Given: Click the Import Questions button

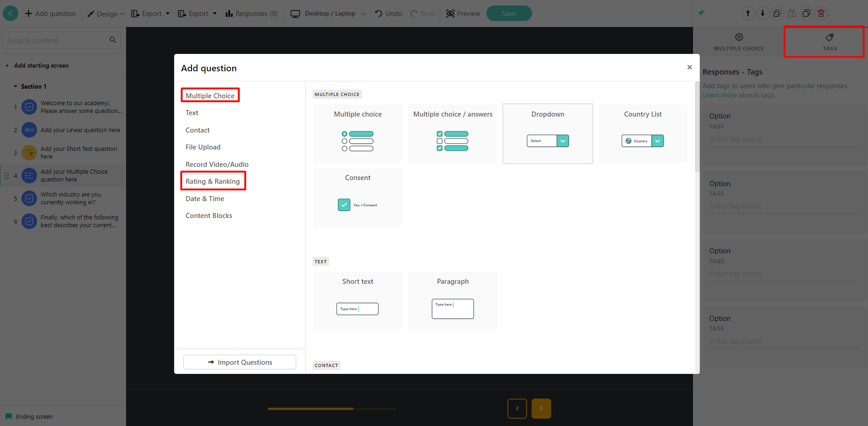Looking at the screenshot, I should pyautogui.click(x=239, y=362).
